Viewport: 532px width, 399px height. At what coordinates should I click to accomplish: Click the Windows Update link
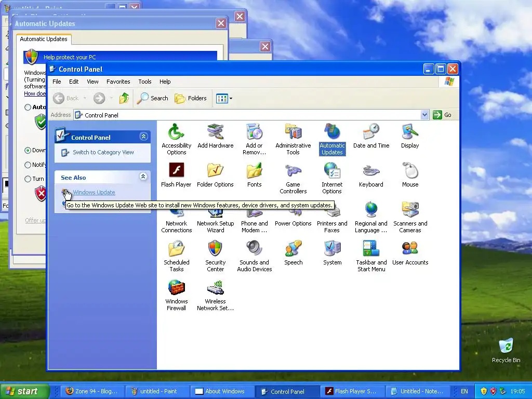tap(94, 192)
